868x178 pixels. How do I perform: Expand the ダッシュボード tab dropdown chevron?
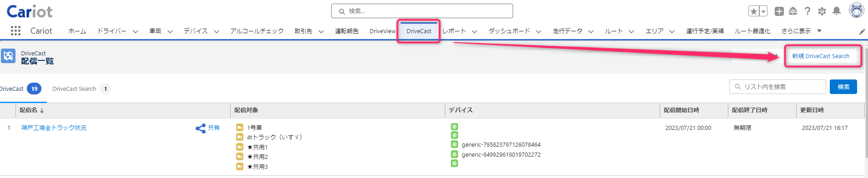[x=539, y=31]
